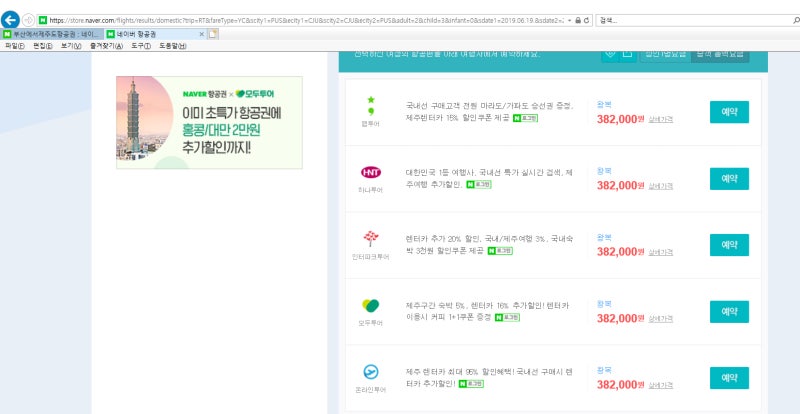Screen dimensions: 800x414
Task: View 상세가격 for the 인터파크투어 fare
Action: 661,253
